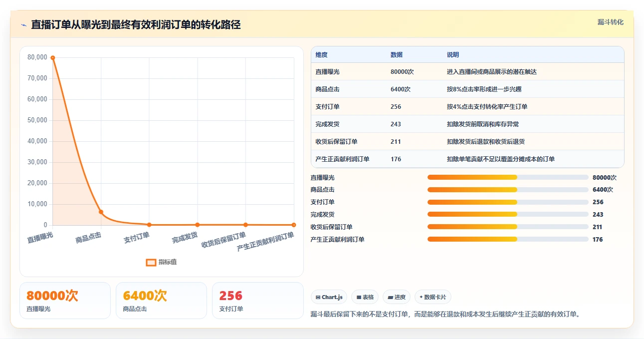Select the Chart.js chip
The image size is (644, 339).
pyautogui.click(x=329, y=297)
